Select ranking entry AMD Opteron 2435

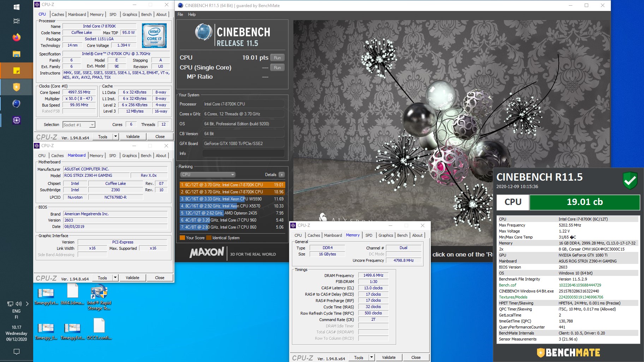[x=232, y=213]
